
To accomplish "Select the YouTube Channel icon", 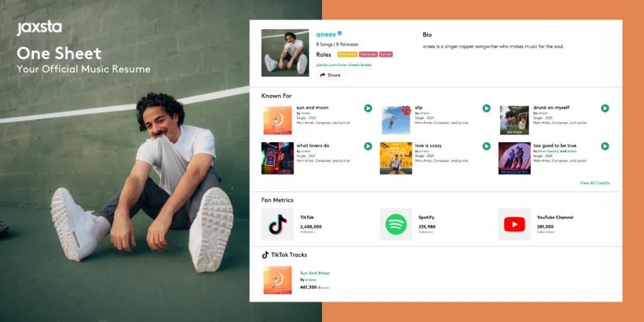I will pyautogui.click(x=514, y=224).
